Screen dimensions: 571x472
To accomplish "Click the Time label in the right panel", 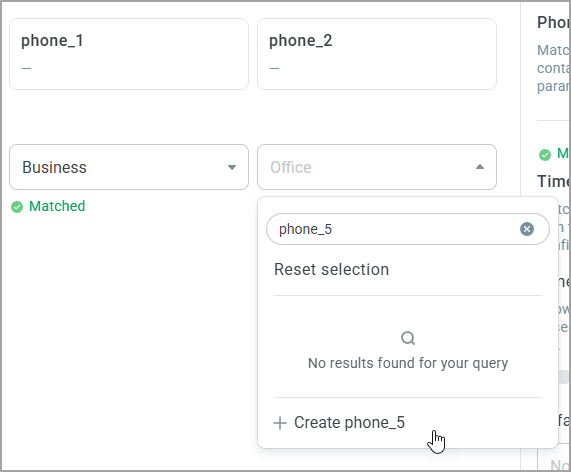I will 554,181.
